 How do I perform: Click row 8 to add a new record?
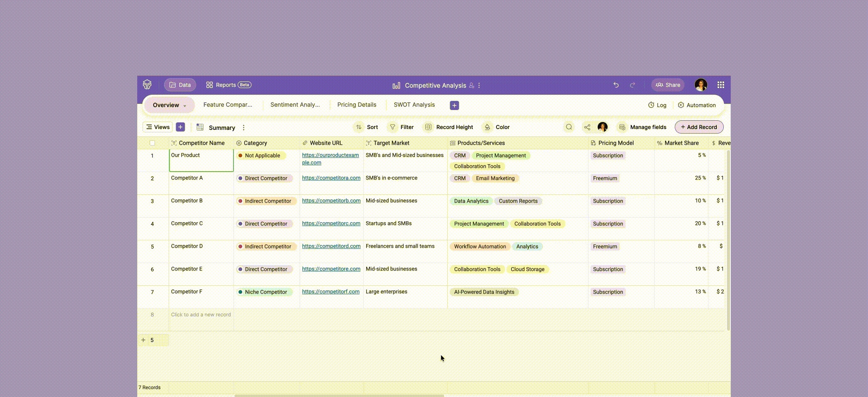[200, 315]
